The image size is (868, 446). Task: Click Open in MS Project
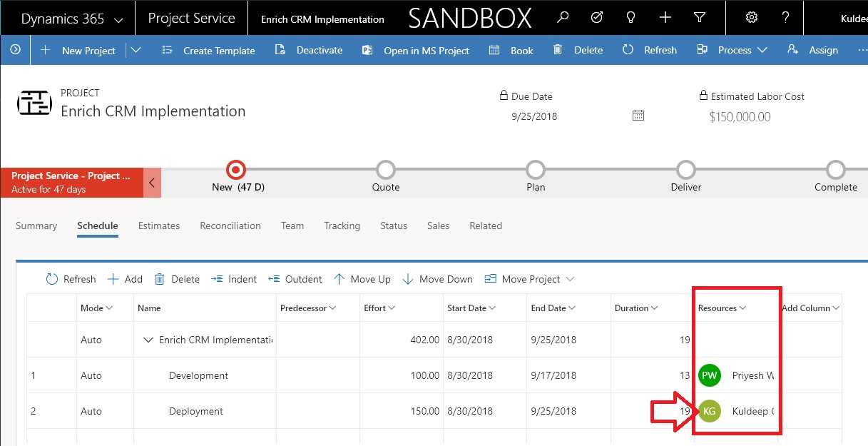(416, 50)
